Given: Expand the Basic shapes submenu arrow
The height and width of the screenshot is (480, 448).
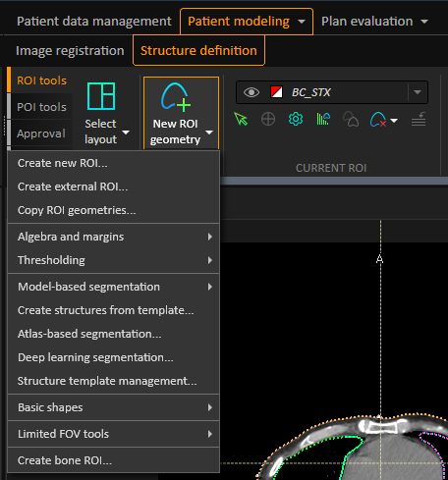Looking at the screenshot, I should [x=210, y=407].
